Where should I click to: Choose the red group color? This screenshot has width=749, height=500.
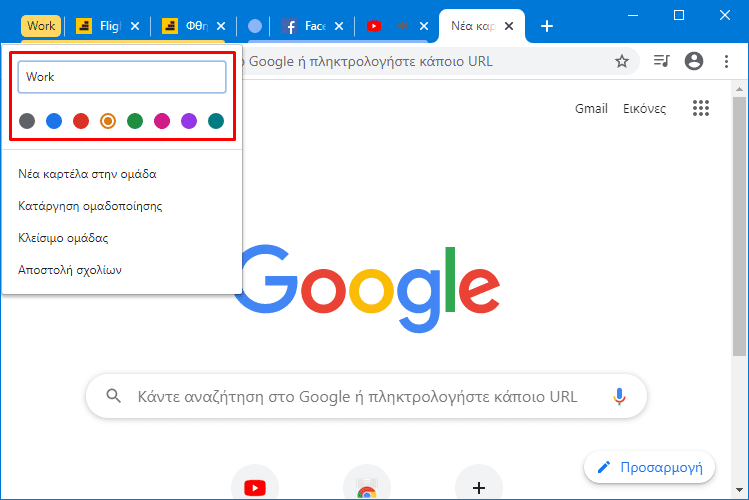[81, 121]
